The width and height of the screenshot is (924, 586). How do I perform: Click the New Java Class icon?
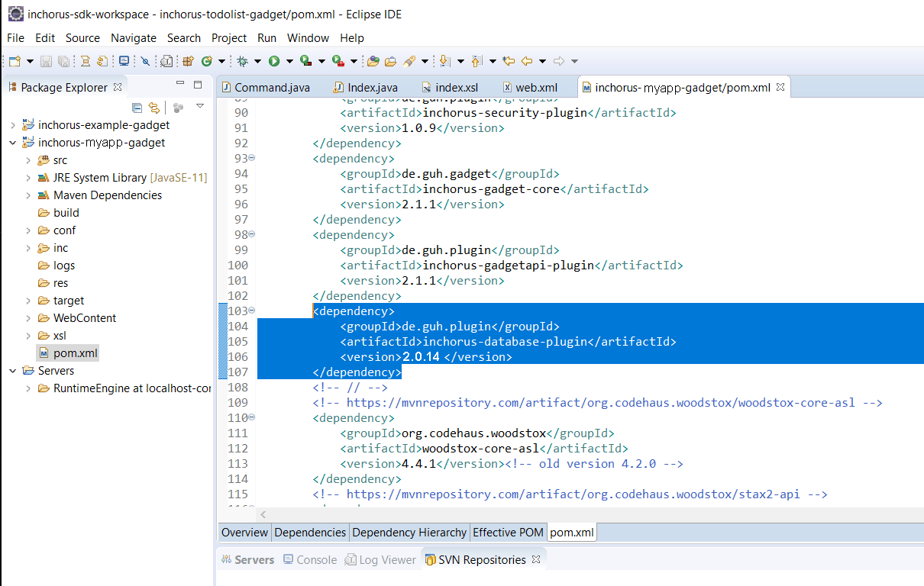pos(206,61)
